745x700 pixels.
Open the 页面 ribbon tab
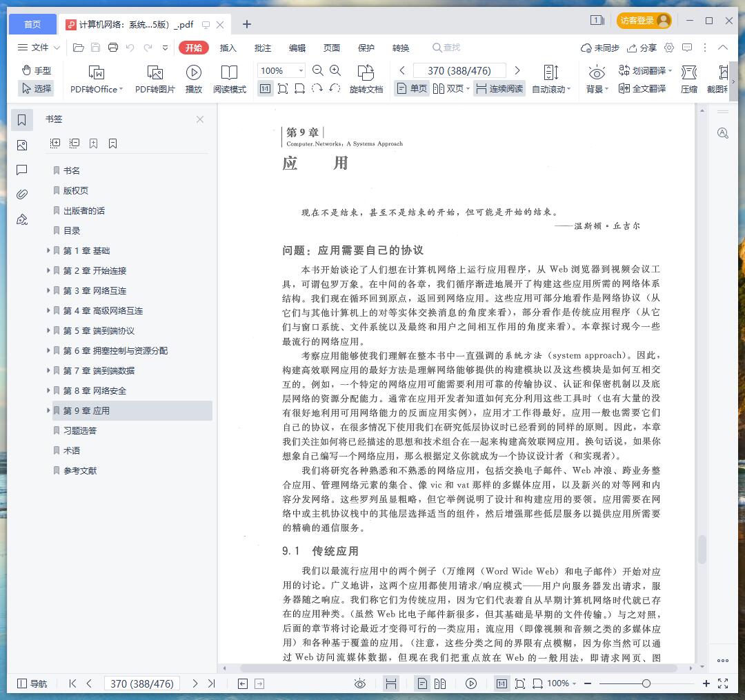[x=332, y=48]
